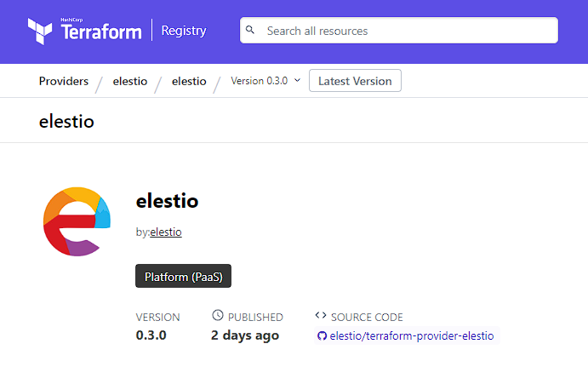Expand the Version 0.3.0 dropdown

point(265,81)
